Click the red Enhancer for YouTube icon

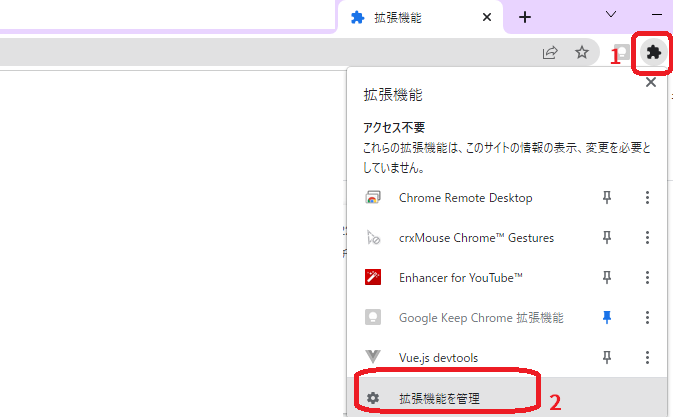[373, 277]
